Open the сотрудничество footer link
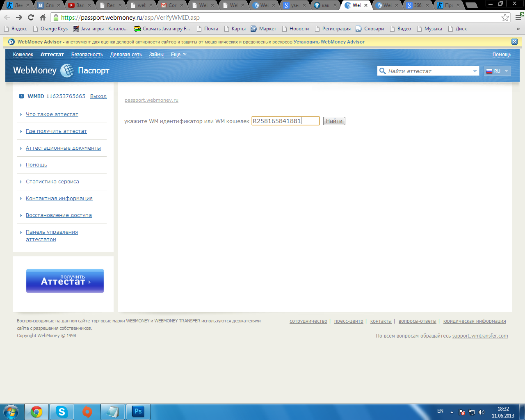Image resolution: width=525 pixels, height=420 pixels. 308,321
